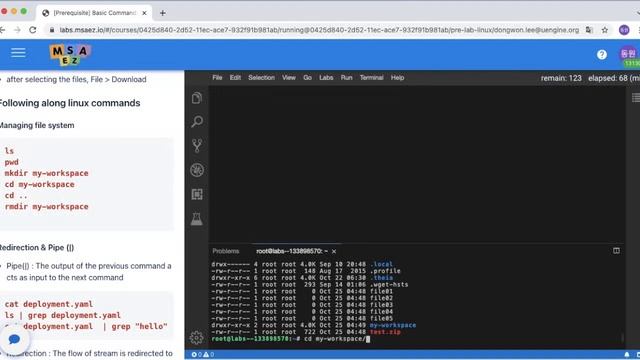Screen dimensions: 640x360
Task: Open the Extensions icon in activity bar
Action: (x=197, y=194)
